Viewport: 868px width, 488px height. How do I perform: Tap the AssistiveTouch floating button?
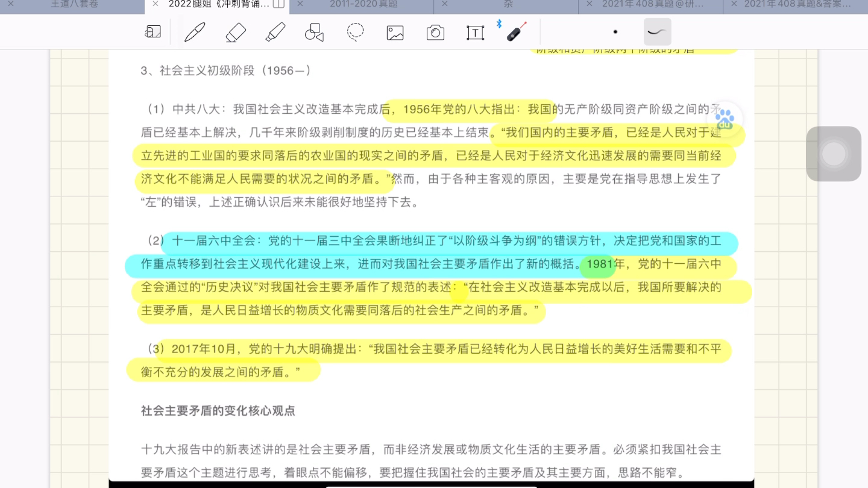point(834,154)
